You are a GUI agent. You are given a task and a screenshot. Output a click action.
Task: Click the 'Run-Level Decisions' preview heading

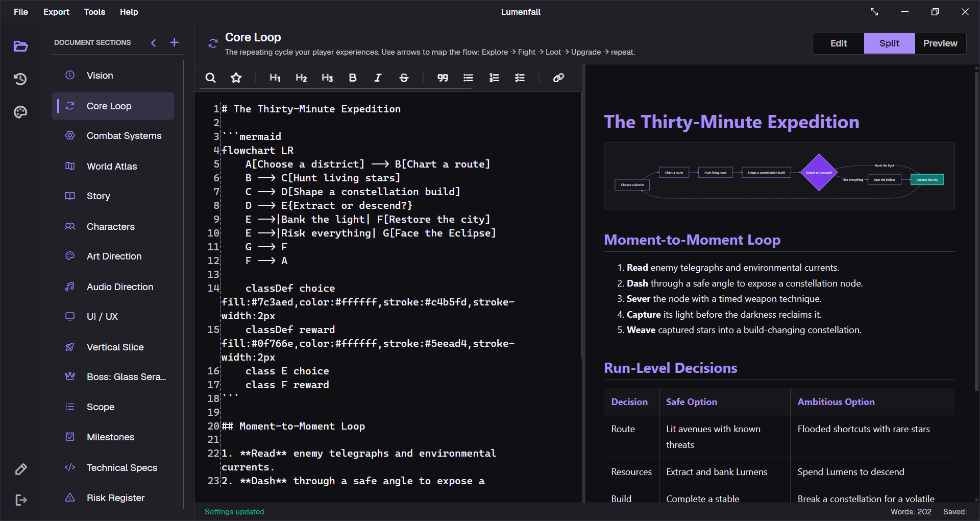click(x=671, y=368)
